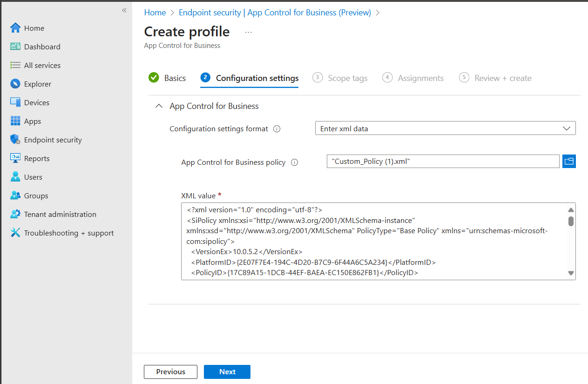Image resolution: width=588 pixels, height=384 pixels.
Task: Click the Groups people icon
Action: pyautogui.click(x=15, y=195)
